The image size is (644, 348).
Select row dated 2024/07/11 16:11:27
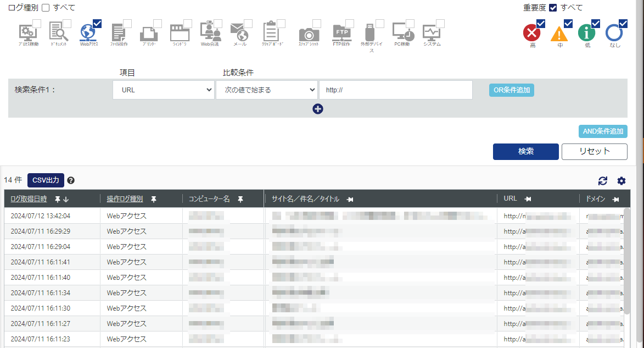click(x=314, y=324)
